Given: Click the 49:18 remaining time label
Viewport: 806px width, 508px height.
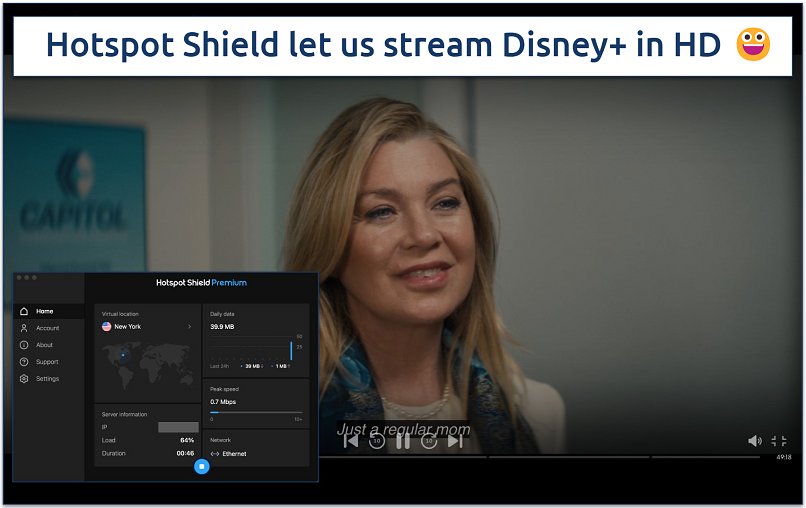Looking at the screenshot, I should click(784, 457).
